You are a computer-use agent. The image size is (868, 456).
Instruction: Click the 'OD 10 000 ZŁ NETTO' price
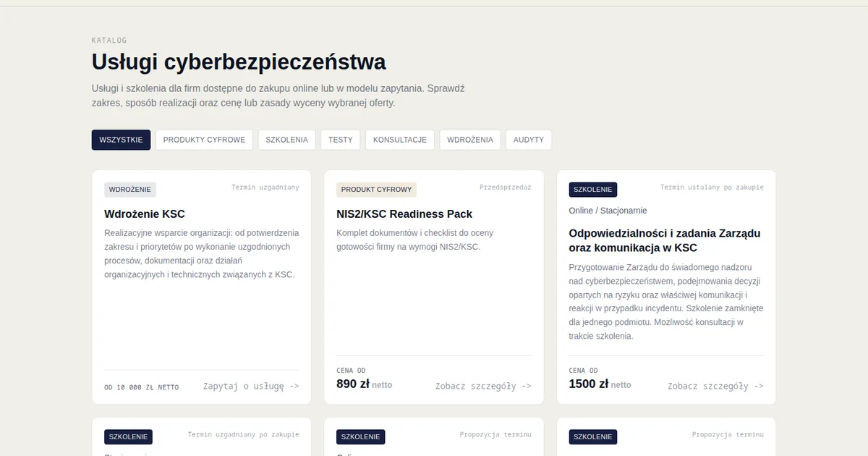coord(142,387)
